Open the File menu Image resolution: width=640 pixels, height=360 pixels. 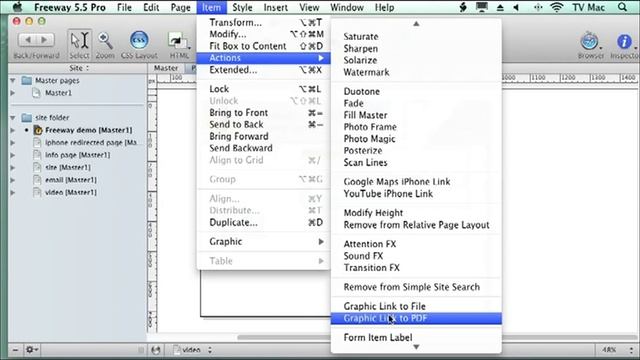[124, 7]
